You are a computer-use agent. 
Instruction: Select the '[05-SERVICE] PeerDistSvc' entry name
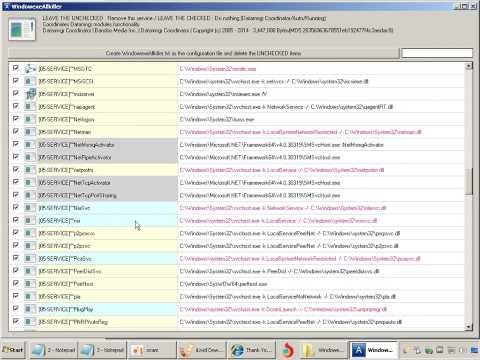coord(70,271)
